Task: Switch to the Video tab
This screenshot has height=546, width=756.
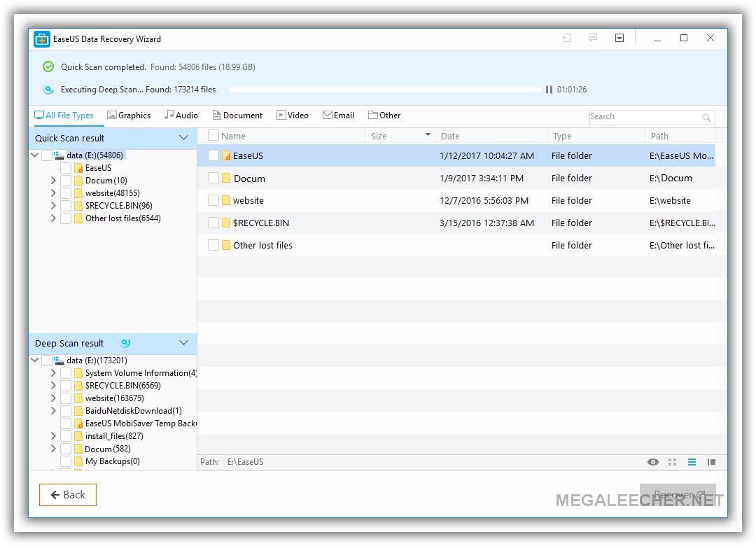Action: (x=292, y=115)
